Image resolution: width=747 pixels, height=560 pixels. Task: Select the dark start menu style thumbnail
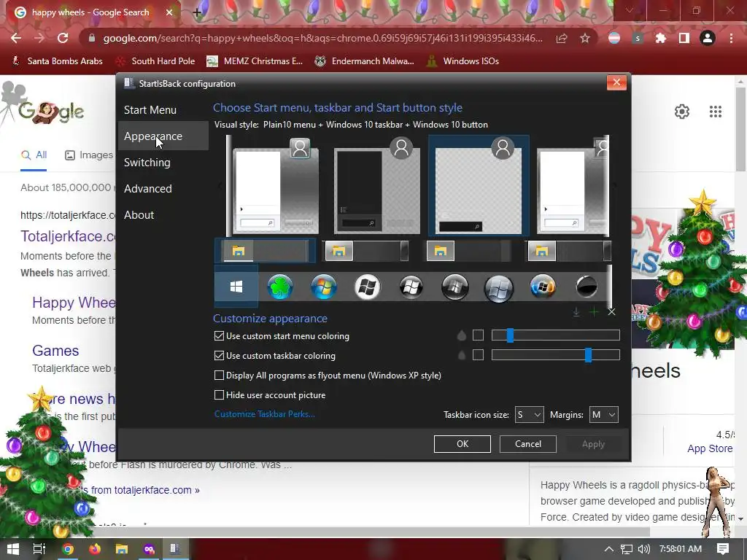377,186
